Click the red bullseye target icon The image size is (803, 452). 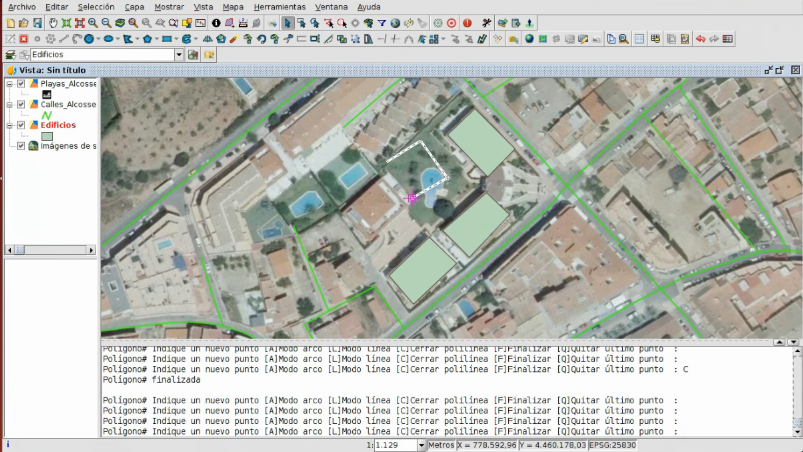click(451, 22)
